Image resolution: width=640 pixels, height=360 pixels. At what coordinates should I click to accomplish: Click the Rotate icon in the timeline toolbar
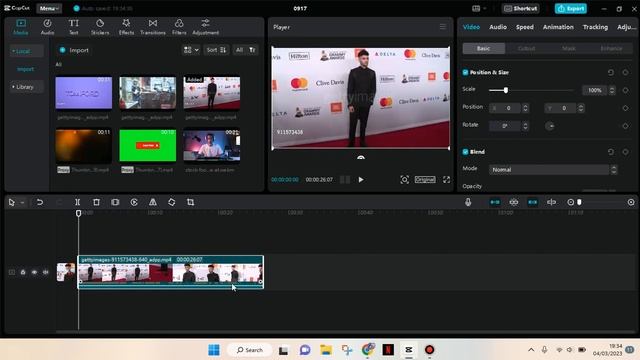171,202
